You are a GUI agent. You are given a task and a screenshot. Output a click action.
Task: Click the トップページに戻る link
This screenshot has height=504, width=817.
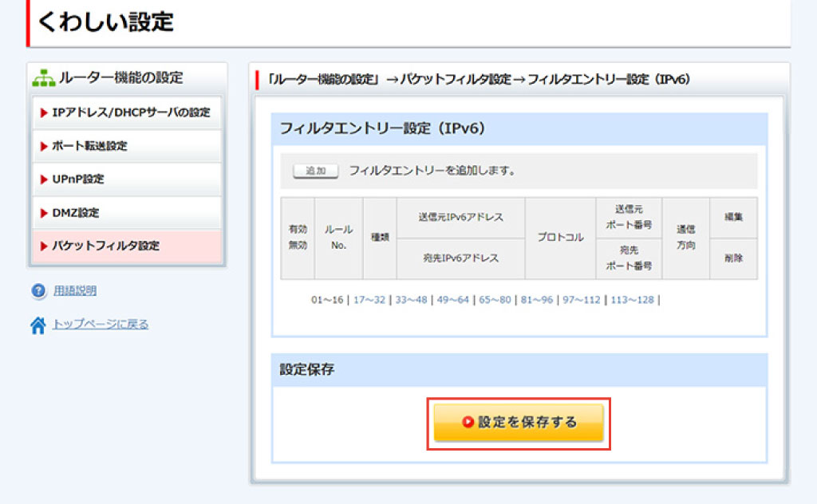(x=100, y=325)
